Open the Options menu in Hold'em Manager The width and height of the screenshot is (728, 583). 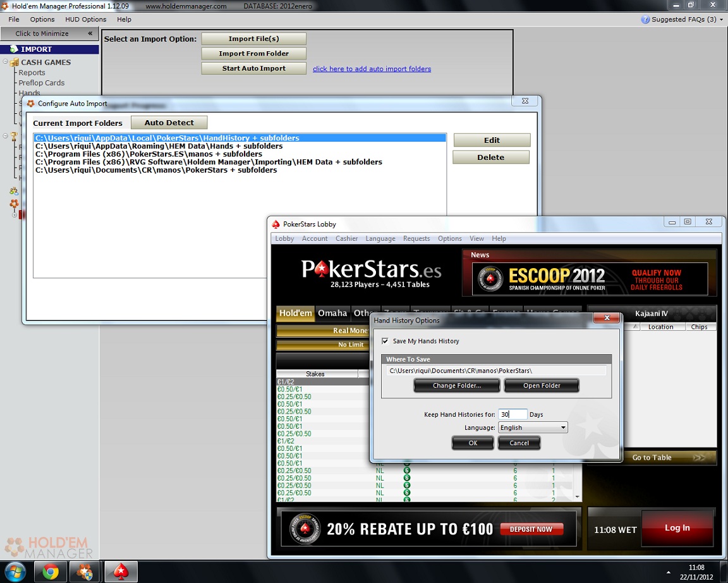click(x=42, y=20)
